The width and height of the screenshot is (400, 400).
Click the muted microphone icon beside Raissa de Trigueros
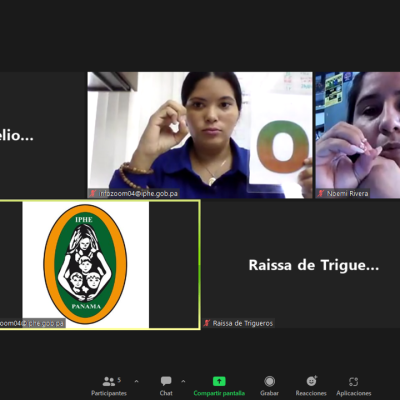coord(207,323)
